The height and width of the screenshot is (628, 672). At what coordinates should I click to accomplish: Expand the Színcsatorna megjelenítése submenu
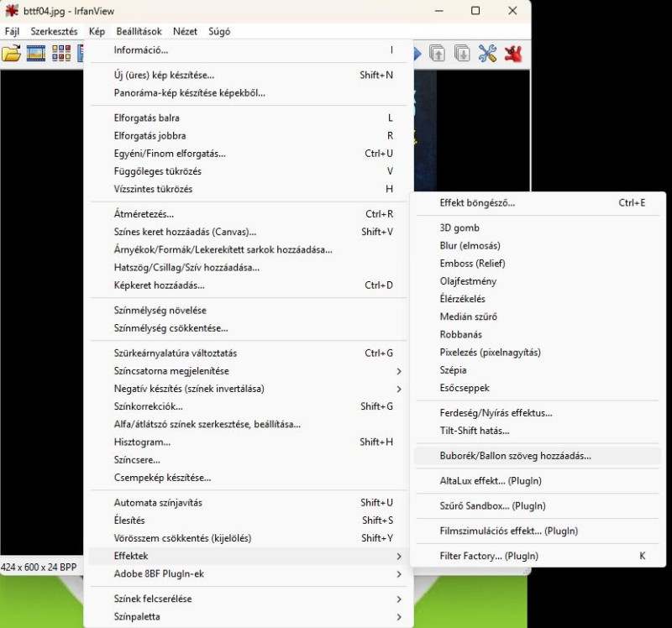pos(249,371)
